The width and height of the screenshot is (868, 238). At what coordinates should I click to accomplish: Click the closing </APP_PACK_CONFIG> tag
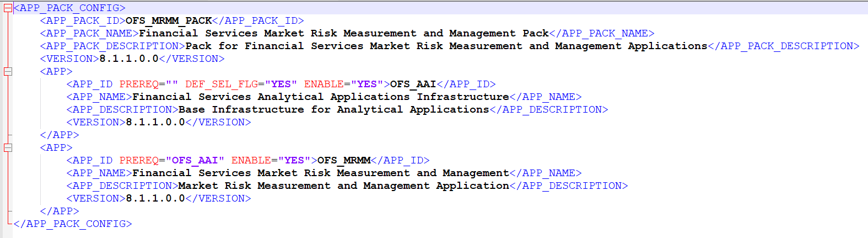[73, 224]
